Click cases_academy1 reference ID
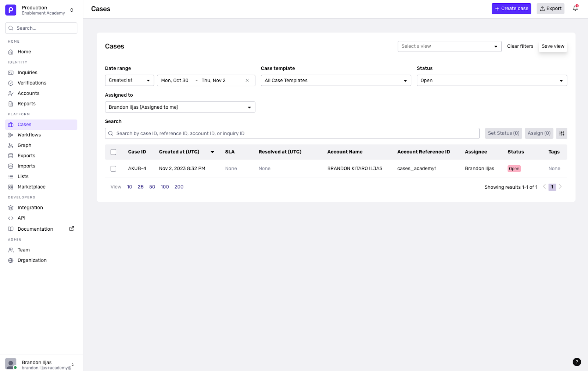 417,169
